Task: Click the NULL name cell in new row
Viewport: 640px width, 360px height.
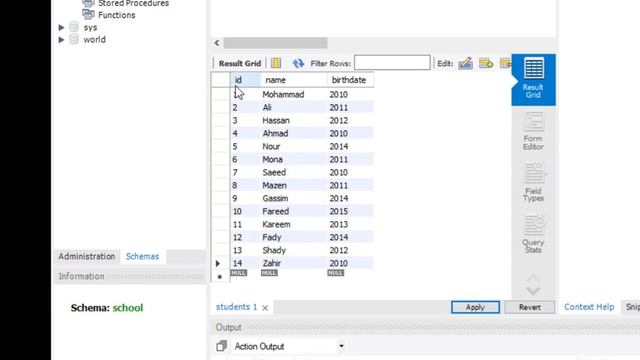Action: pos(269,273)
